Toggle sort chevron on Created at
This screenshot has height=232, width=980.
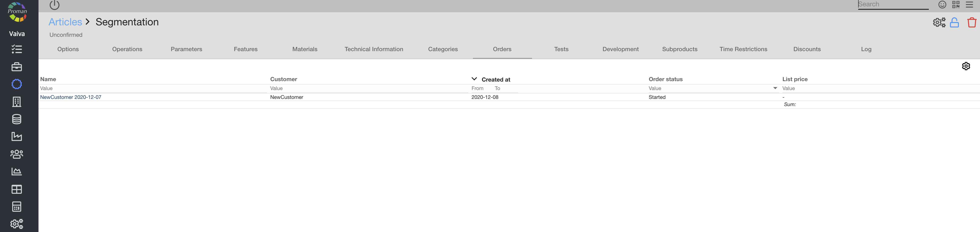tap(474, 79)
